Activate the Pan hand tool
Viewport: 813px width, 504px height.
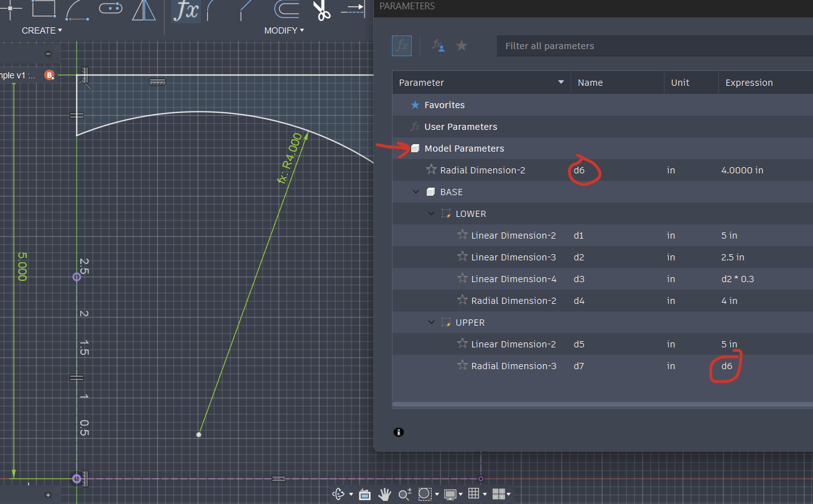(x=385, y=494)
